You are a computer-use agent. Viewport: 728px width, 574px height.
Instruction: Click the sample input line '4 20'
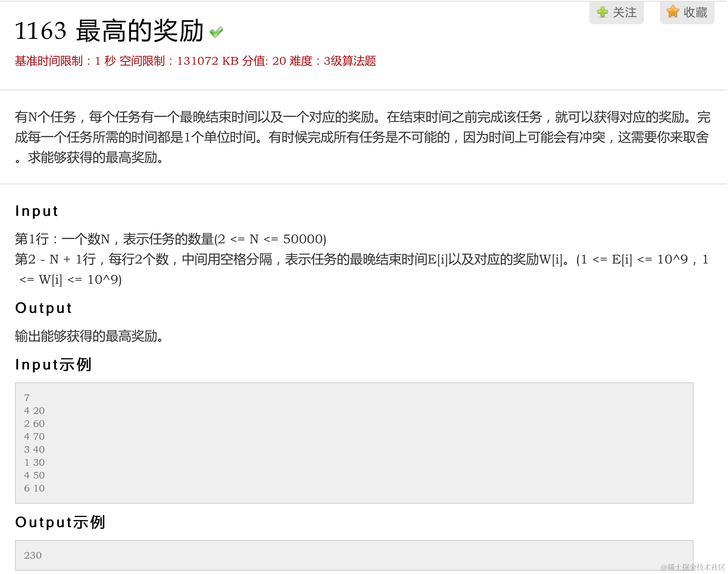(34, 411)
